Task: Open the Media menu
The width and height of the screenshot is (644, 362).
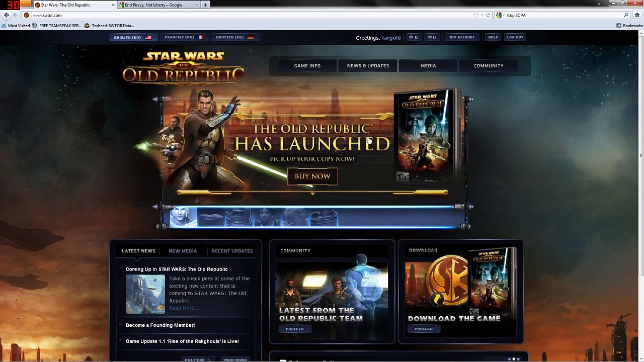Action: 428,66
